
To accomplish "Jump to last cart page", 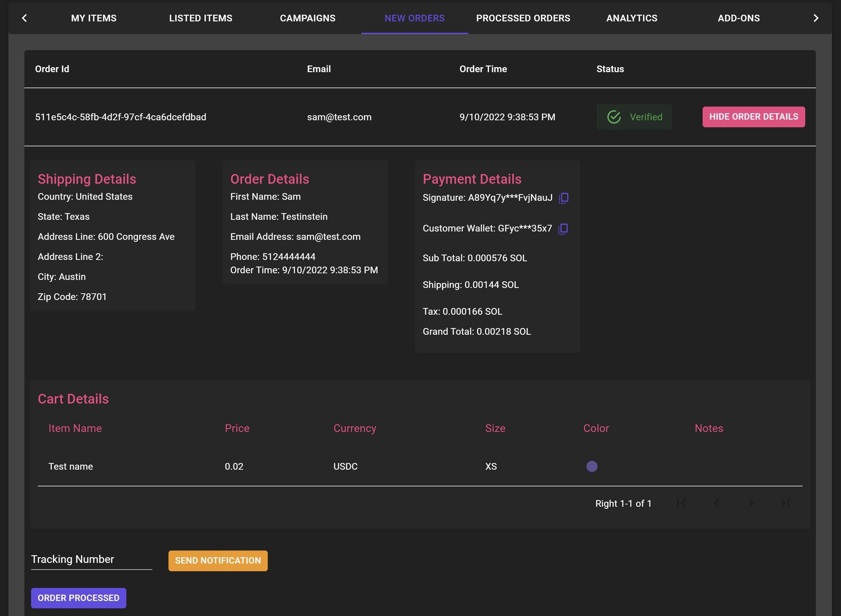I will point(785,503).
